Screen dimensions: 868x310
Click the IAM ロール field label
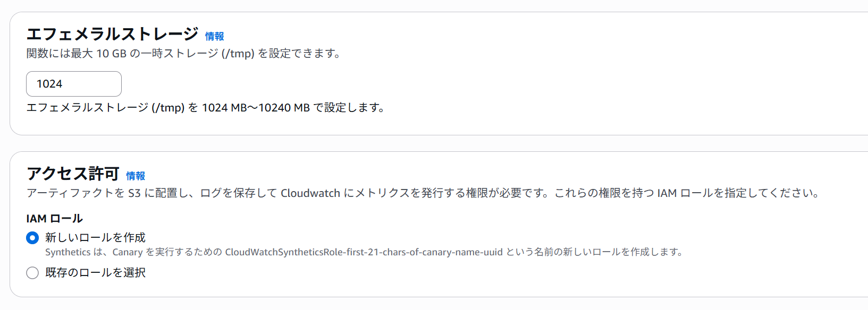tap(54, 218)
